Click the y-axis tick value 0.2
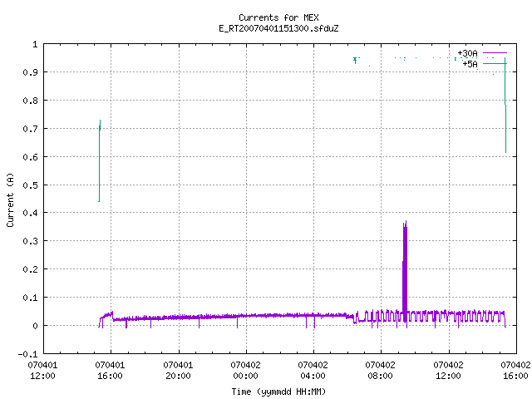Screen dimensions: 532x399 click(30, 269)
